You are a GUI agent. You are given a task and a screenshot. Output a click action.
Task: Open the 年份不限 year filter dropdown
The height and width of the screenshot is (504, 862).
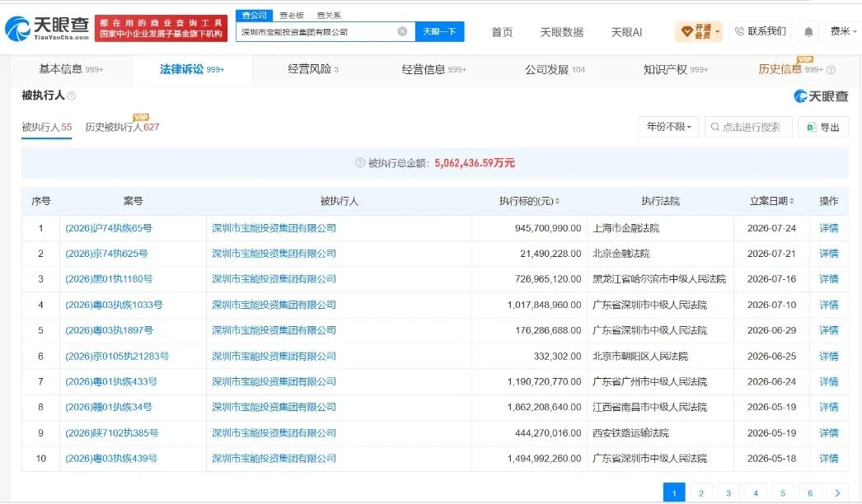(x=668, y=127)
